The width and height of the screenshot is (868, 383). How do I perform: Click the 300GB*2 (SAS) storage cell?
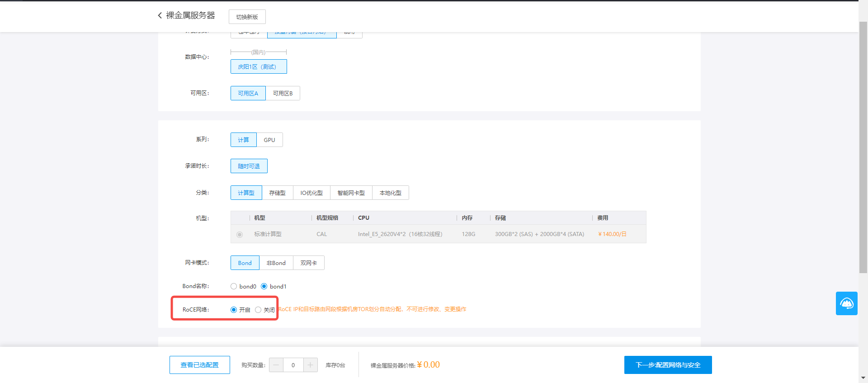point(539,234)
